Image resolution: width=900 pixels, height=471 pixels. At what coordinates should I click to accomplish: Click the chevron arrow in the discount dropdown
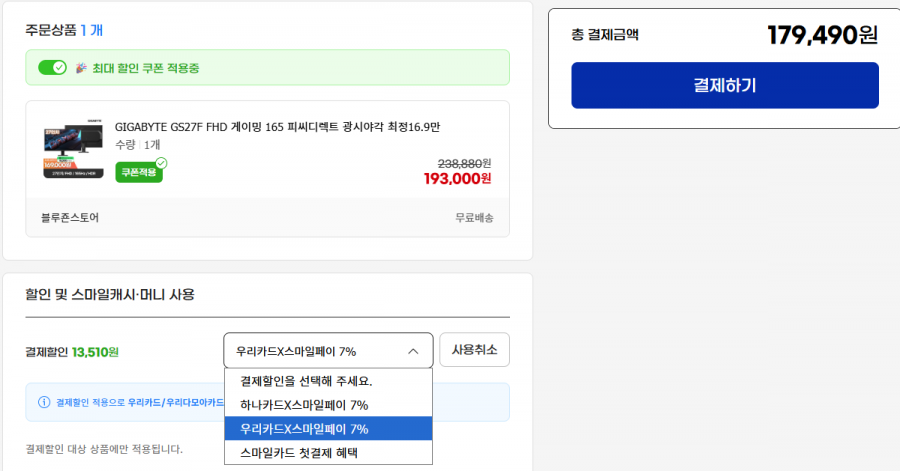[x=413, y=351]
